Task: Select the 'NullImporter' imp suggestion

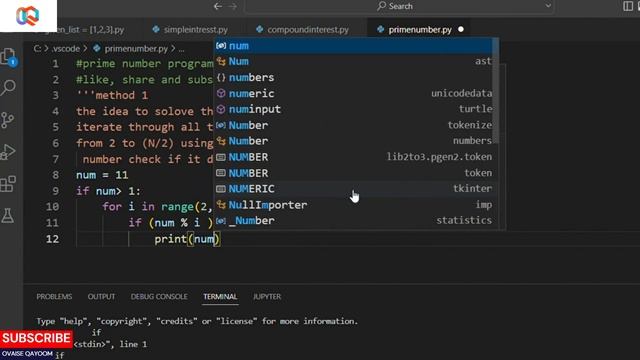Action: [x=353, y=204]
